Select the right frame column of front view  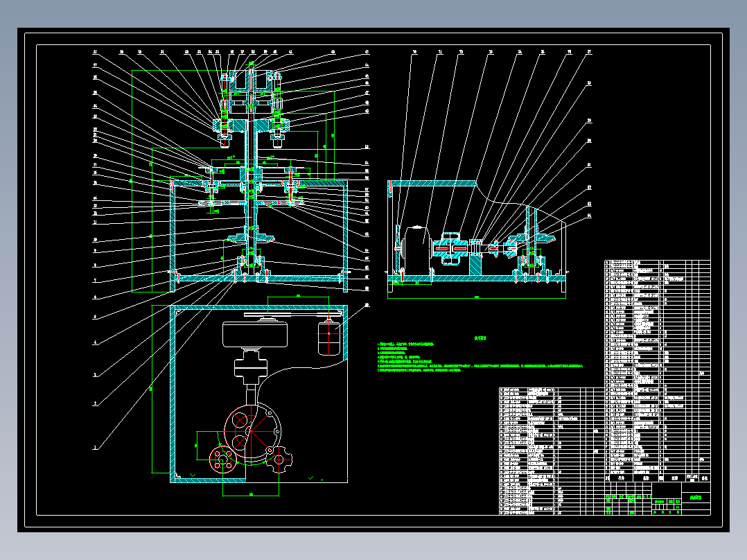[346, 236]
